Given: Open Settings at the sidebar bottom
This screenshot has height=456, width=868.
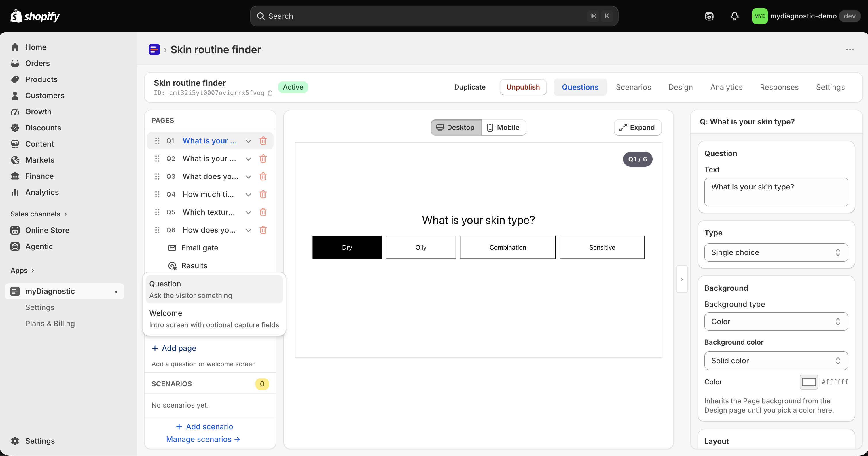Looking at the screenshot, I should (40, 441).
